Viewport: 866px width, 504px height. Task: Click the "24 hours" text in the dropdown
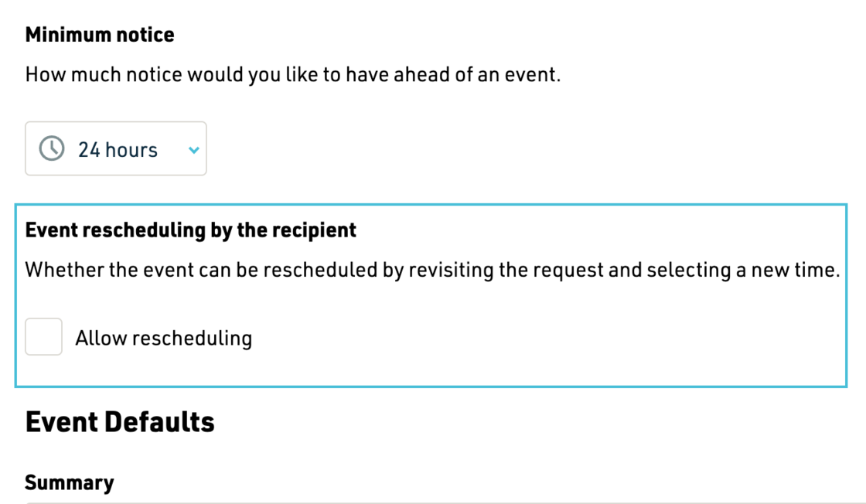pyautogui.click(x=118, y=149)
